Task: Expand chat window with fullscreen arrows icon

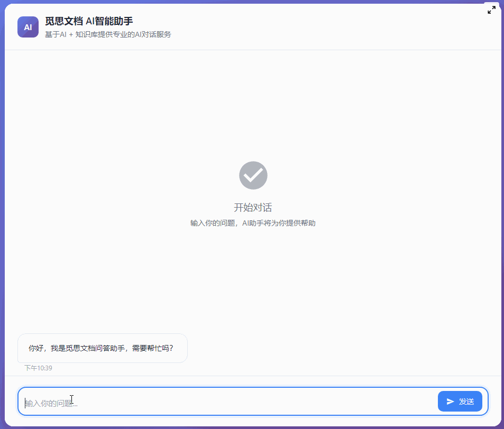Action: coord(491,10)
